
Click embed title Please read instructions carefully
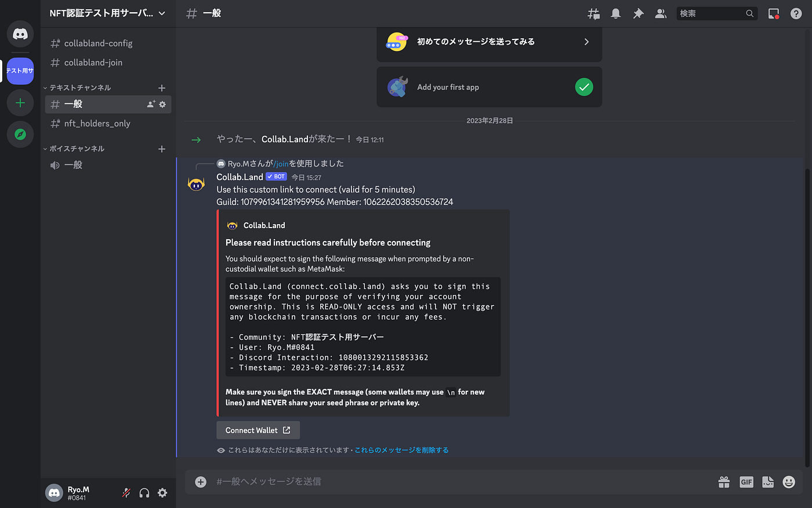(328, 243)
